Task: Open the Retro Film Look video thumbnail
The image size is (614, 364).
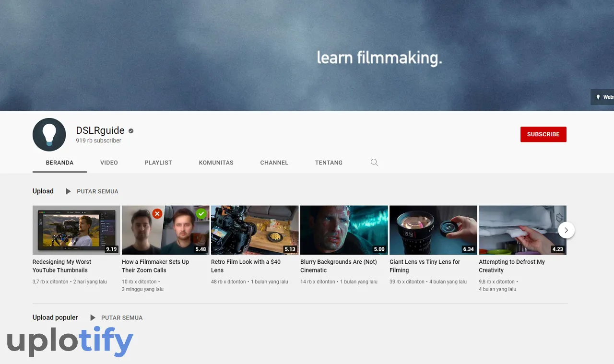Action: pyautogui.click(x=255, y=230)
